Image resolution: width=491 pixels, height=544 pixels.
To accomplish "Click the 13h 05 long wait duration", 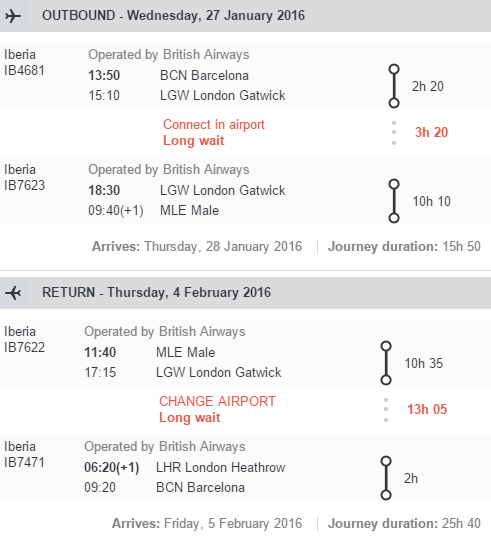I will pos(427,409).
